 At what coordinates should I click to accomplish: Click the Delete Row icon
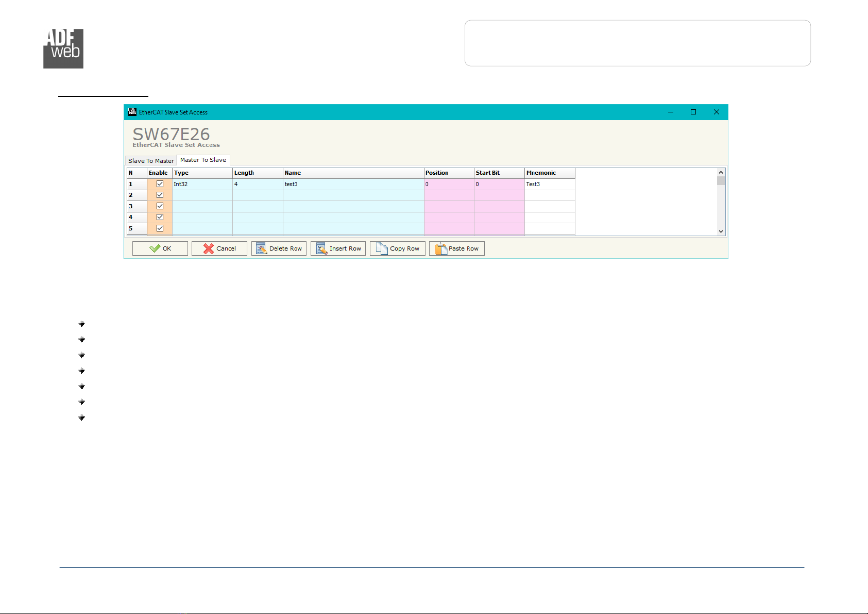[261, 248]
